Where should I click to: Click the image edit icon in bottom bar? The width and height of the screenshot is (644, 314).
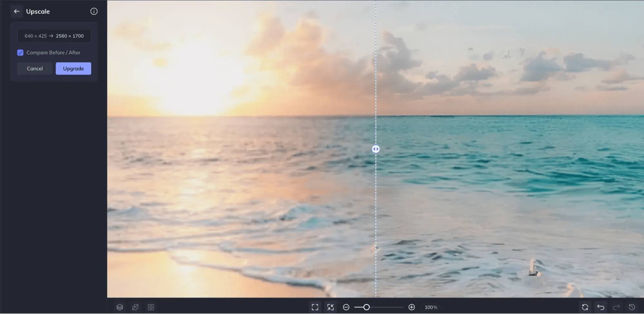coord(135,307)
